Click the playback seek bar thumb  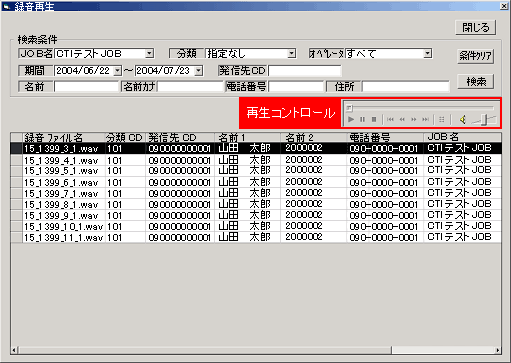click(349, 108)
